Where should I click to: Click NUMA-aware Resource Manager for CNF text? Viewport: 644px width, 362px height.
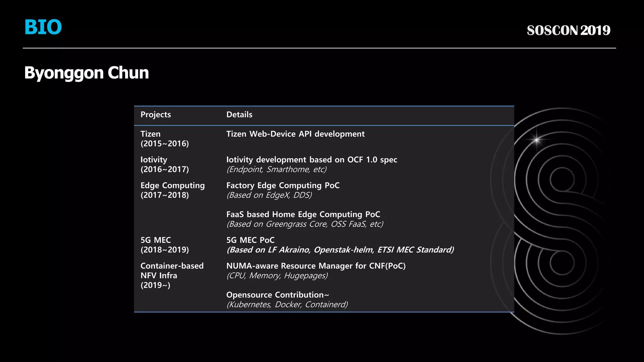point(316,266)
